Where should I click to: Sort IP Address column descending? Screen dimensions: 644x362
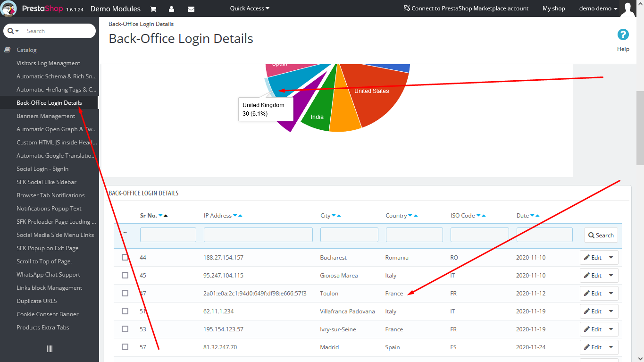235,216
